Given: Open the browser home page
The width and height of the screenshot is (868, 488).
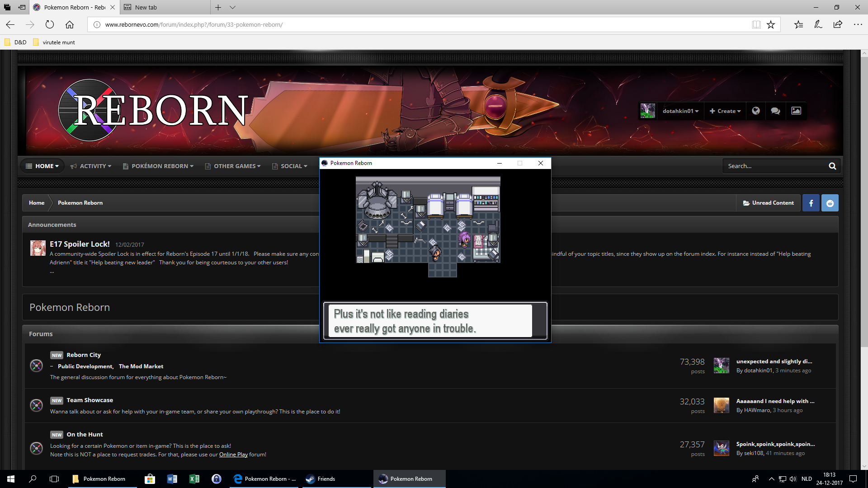Looking at the screenshot, I should coord(70,24).
